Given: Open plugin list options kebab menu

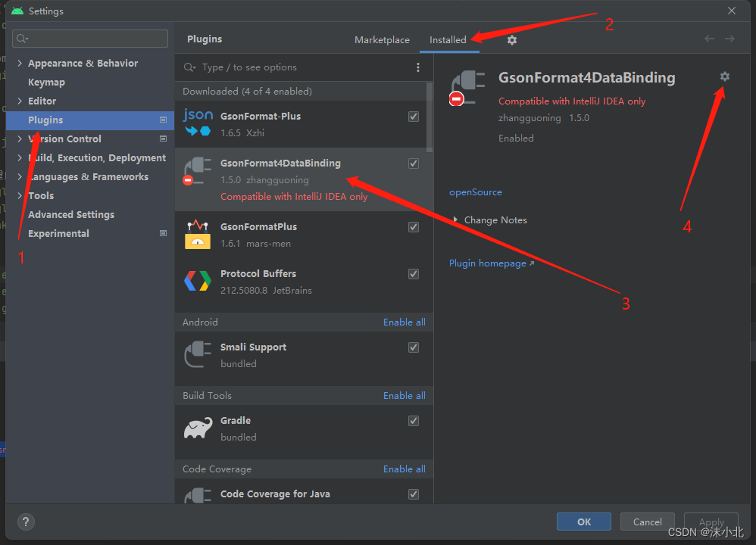Looking at the screenshot, I should click(418, 67).
